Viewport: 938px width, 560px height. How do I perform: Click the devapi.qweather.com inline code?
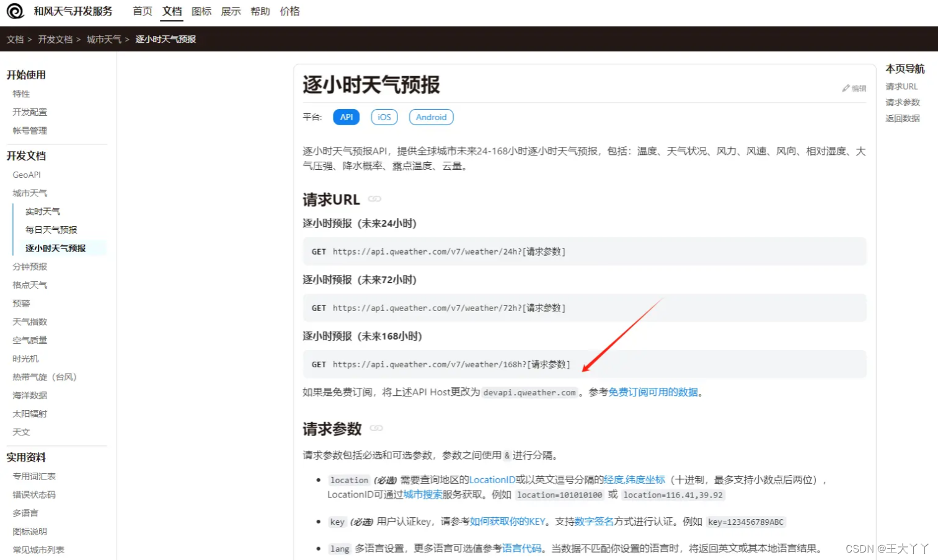coord(529,393)
